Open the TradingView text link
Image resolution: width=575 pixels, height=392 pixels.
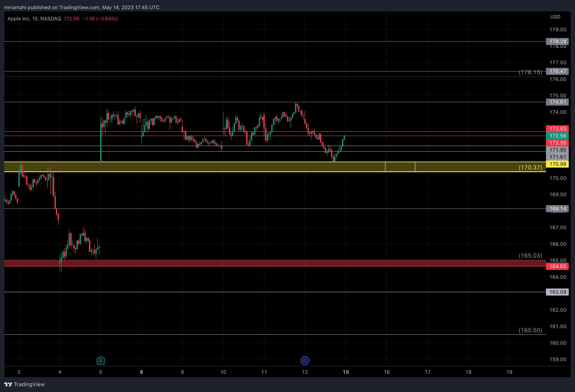[x=29, y=384]
